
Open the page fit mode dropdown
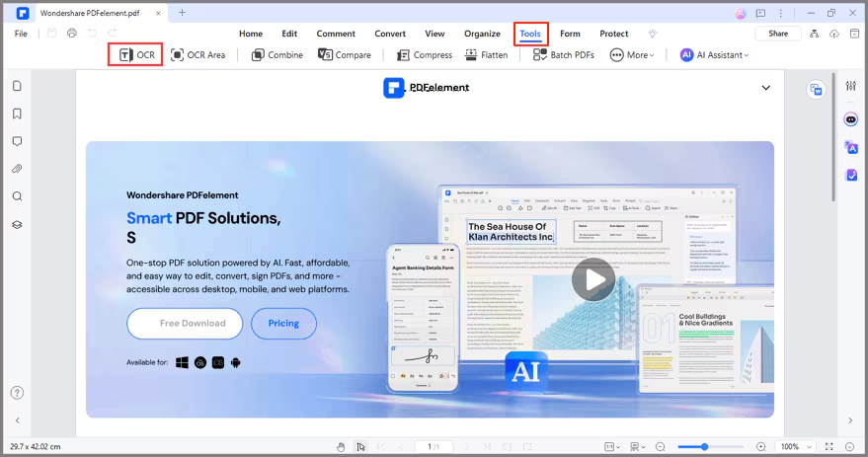(611, 446)
